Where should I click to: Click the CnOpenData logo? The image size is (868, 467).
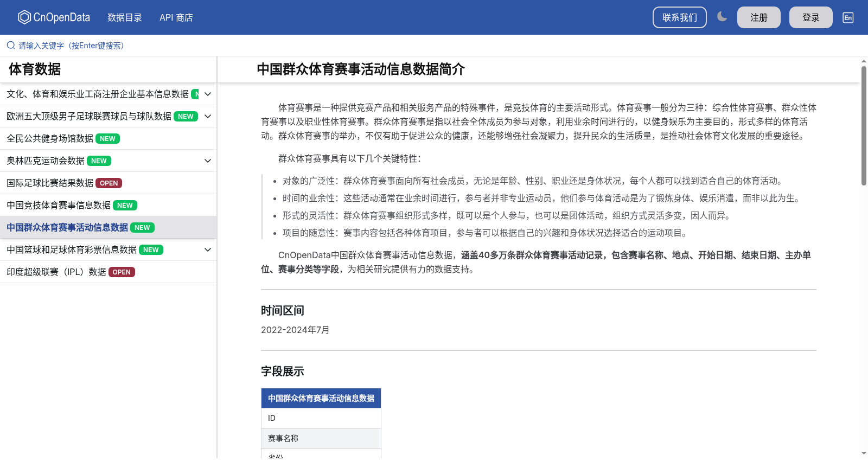(54, 17)
